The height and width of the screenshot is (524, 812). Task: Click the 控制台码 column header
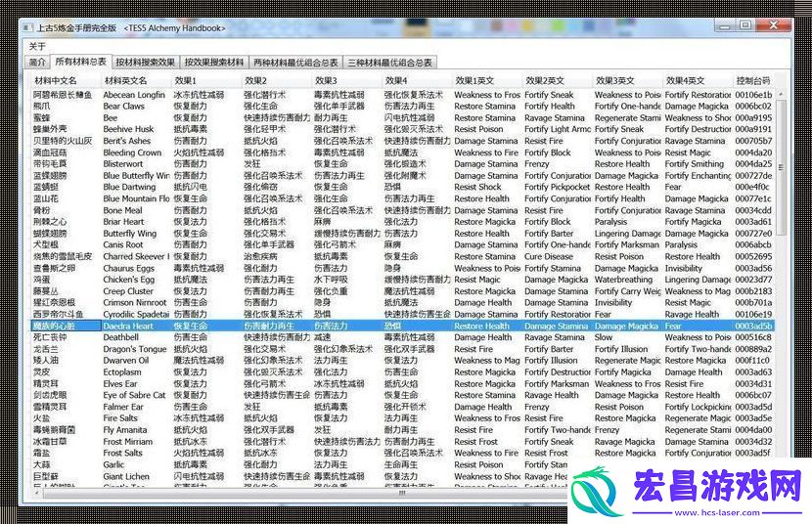click(x=754, y=81)
